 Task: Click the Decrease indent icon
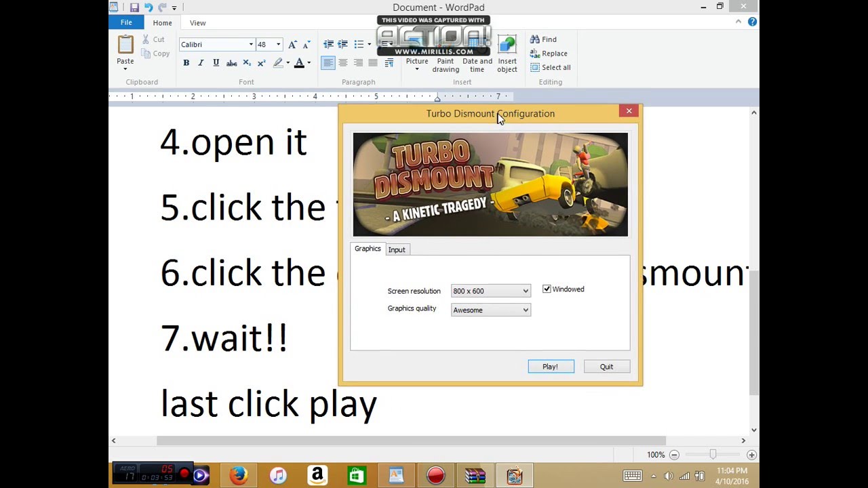point(328,45)
